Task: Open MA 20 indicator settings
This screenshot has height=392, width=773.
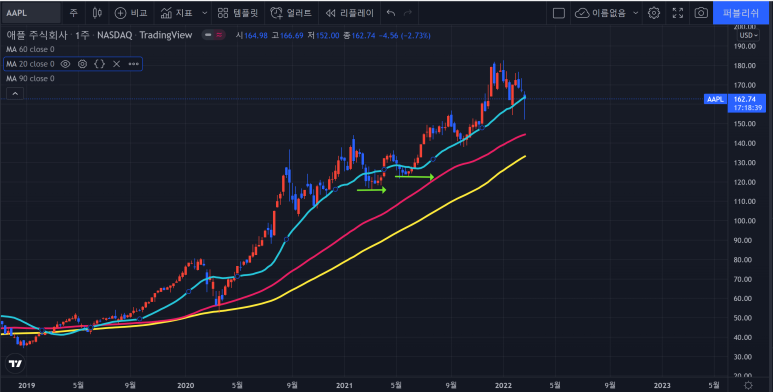Action: point(82,64)
